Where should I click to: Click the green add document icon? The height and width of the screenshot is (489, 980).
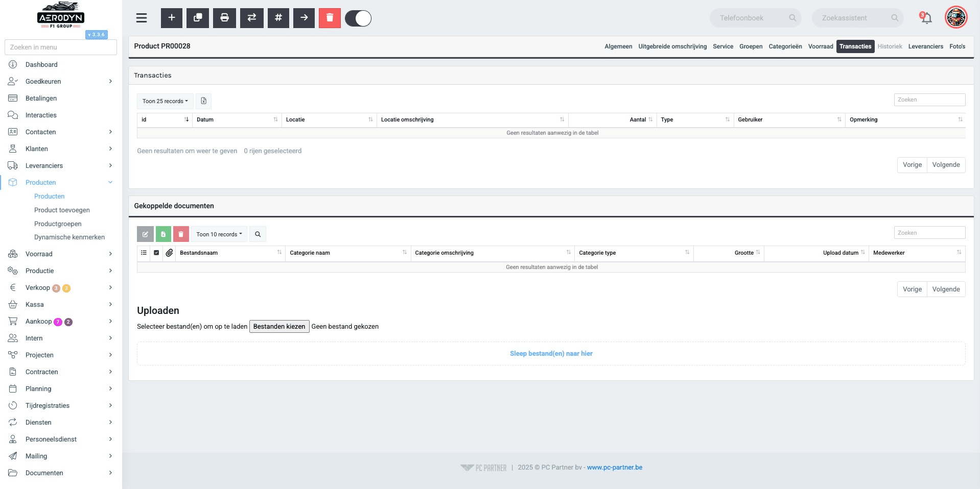click(164, 234)
